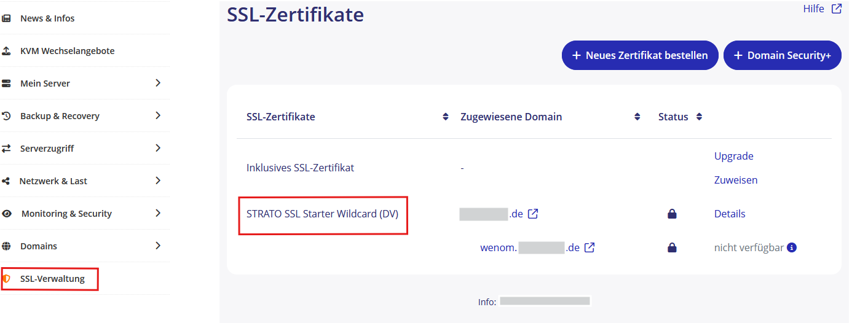Image resolution: width=868 pixels, height=323 pixels.
Task: Click Neues Zertifikat bestellen button
Action: (640, 55)
